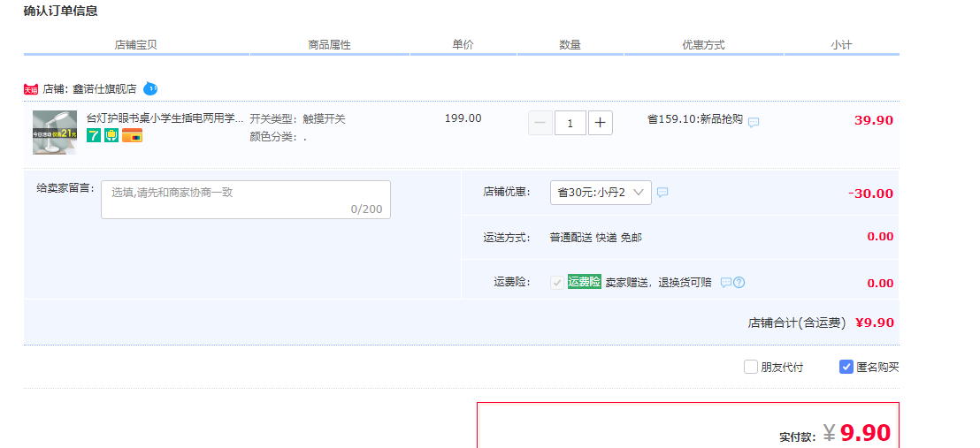Click the 店铺宝贝 column header
This screenshot has height=448, width=980.
(135, 45)
